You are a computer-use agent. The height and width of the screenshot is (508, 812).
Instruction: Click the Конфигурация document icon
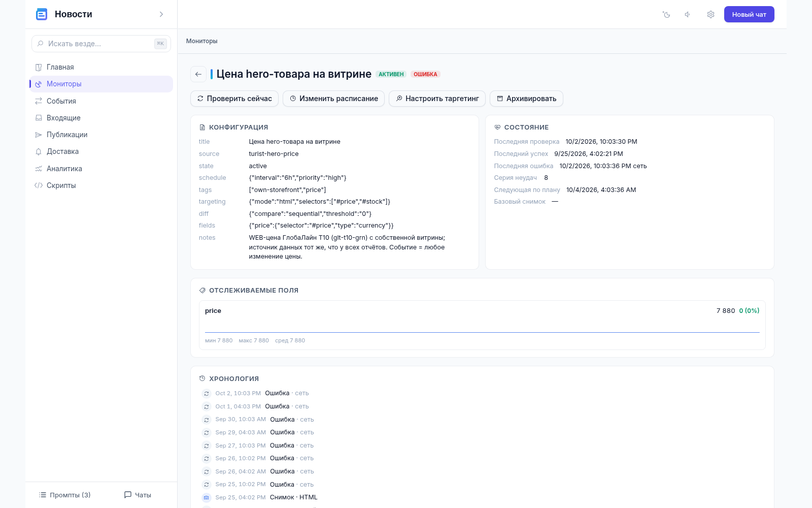202,128
